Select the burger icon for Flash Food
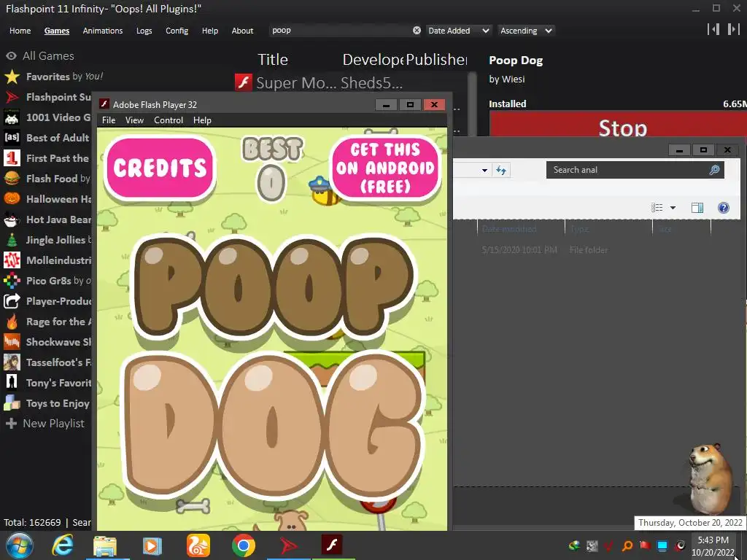This screenshot has width=747, height=560. [12, 179]
